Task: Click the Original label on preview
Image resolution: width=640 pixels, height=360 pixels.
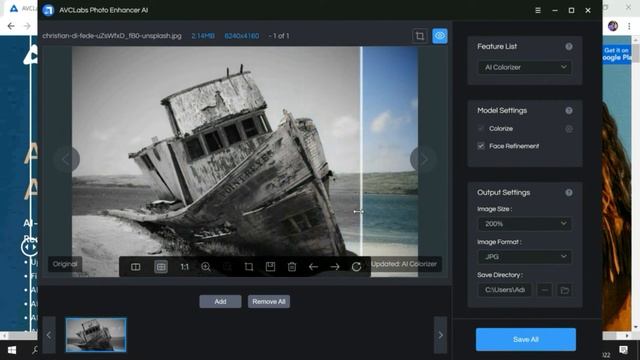Action: click(x=65, y=264)
